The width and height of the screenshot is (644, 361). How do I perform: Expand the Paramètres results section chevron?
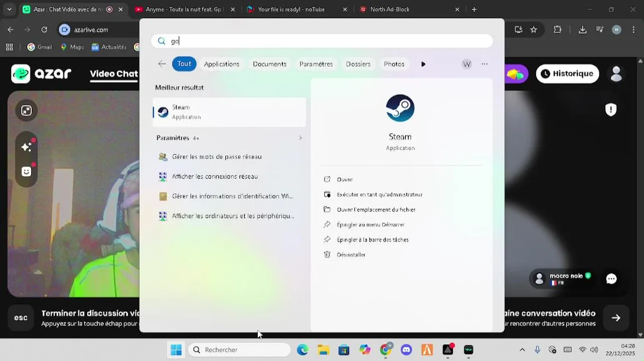click(300, 138)
